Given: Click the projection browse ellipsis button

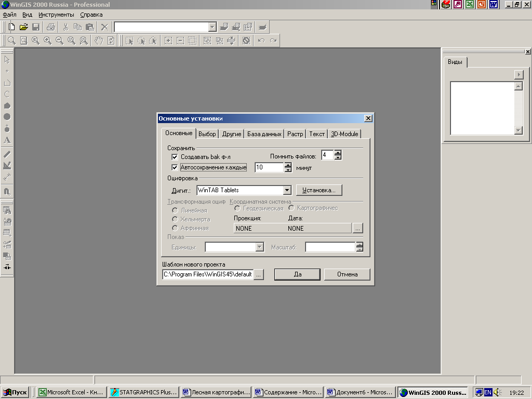Looking at the screenshot, I should point(357,228).
